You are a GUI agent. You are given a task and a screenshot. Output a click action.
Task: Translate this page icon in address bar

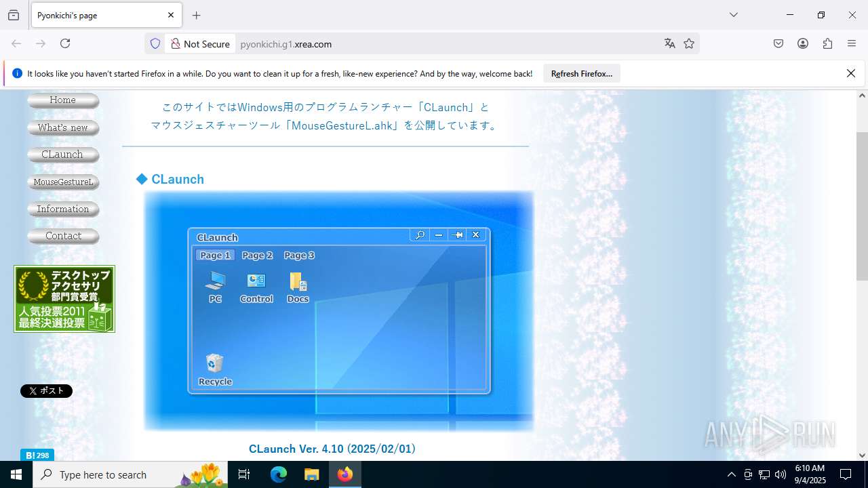pos(670,43)
